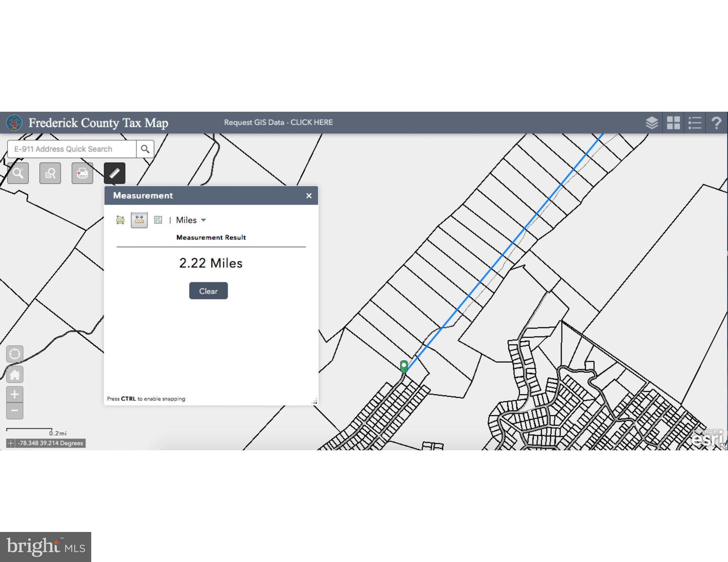Click the Request GIS Data link

pyautogui.click(x=278, y=122)
